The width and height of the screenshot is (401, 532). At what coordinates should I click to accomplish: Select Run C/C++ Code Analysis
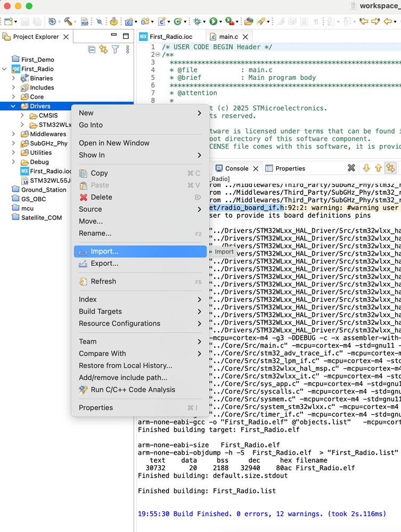140,389
